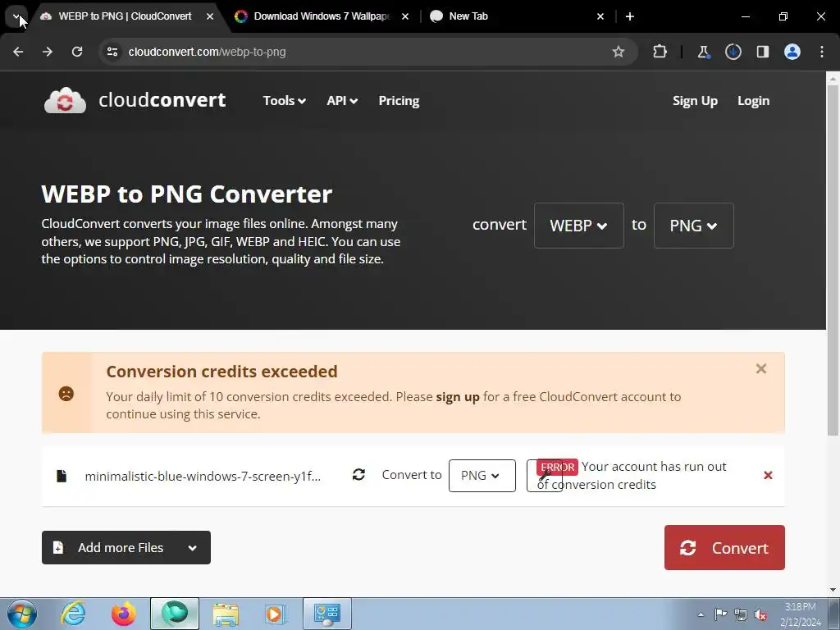
Task: Close the Download Windows 7 Wallpaper tab
Action: pos(405,16)
